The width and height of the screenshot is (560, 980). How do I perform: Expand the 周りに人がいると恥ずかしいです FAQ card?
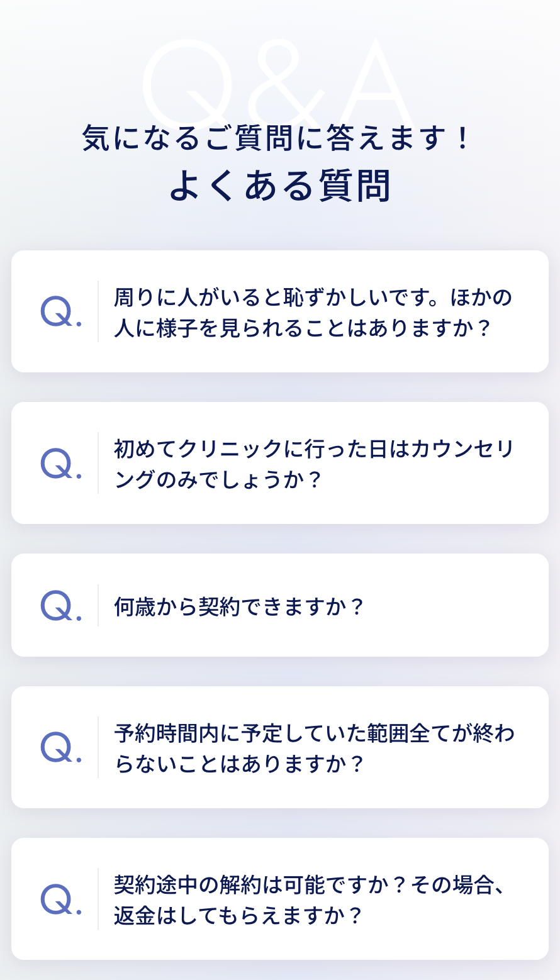point(280,311)
